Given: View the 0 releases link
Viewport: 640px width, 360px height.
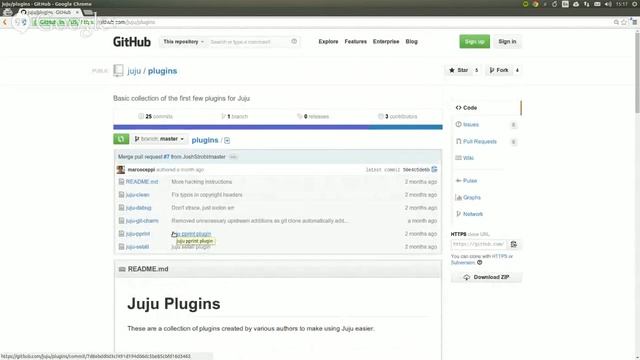Looking at the screenshot, I should pyautogui.click(x=313, y=116).
